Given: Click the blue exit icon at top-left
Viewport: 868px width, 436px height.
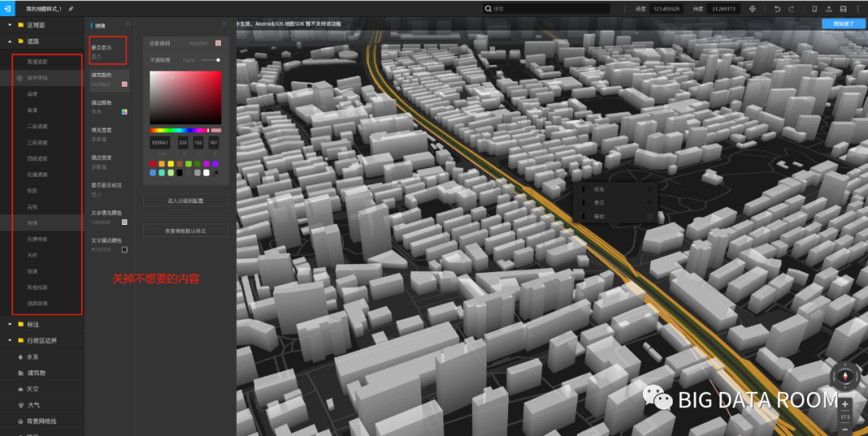Looking at the screenshot, I should click(x=6, y=10).
